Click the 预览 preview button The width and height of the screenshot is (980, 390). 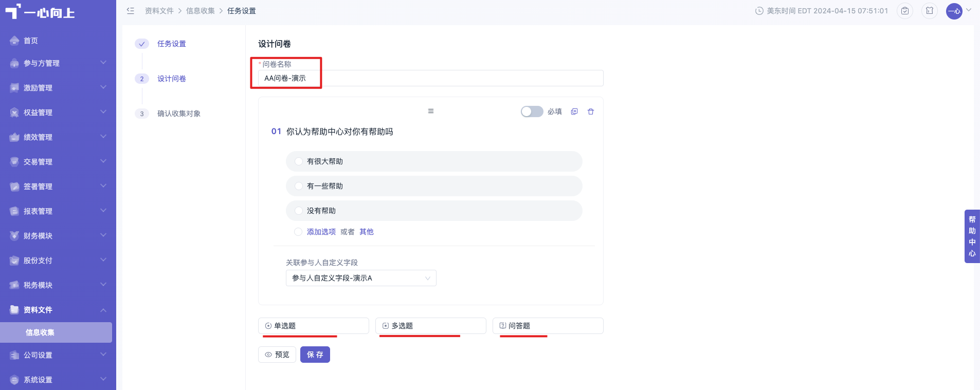point(277,355)
